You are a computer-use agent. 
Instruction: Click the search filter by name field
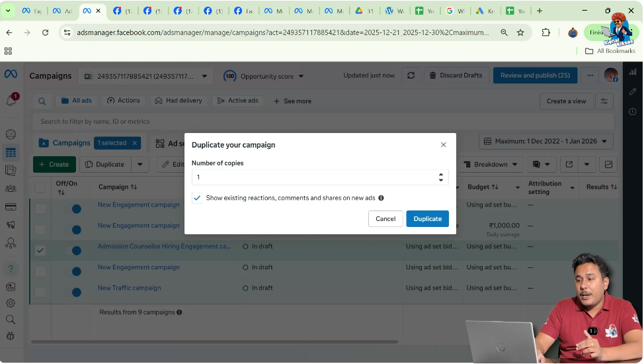pyautogui.click(x=323, y=122)
